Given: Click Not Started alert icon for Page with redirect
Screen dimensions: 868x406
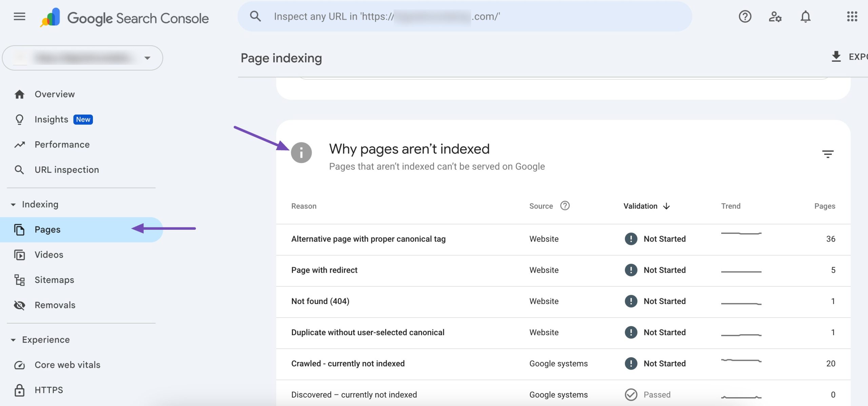Looking at the screenshot, I should (x=631, y=270).
